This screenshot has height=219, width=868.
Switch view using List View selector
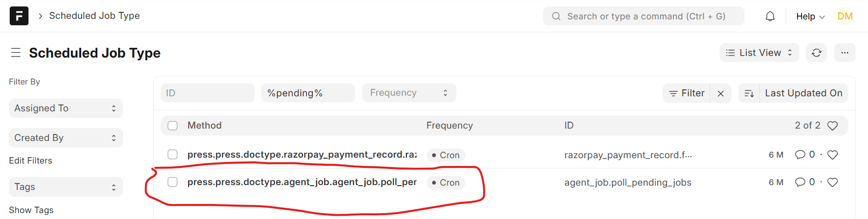pos(759,53)
